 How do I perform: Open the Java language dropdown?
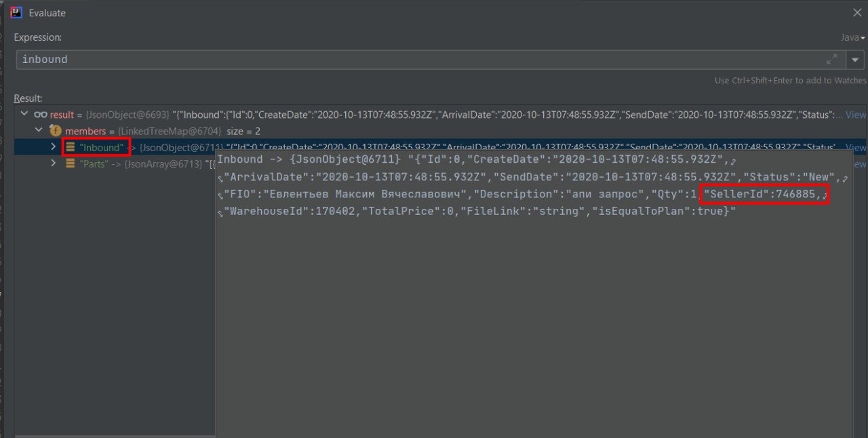(x=853, y=37)
